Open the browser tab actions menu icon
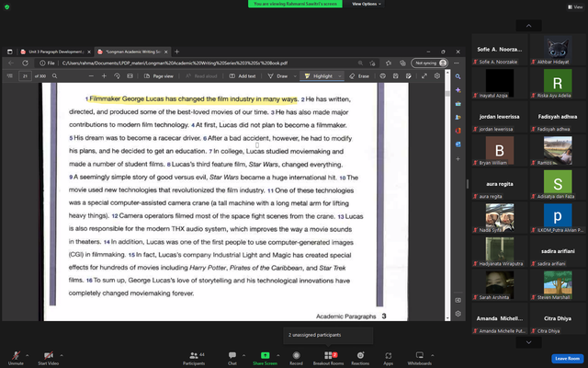 point(10,52)
